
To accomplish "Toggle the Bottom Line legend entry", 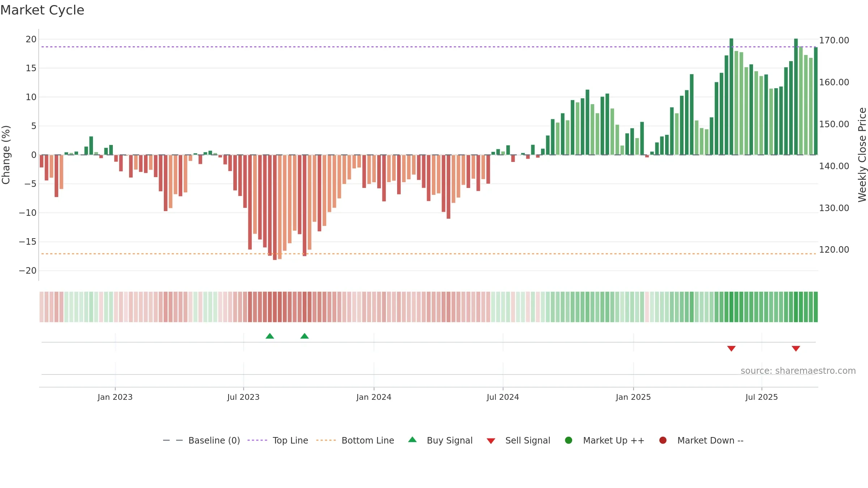I will coord(355,440).
